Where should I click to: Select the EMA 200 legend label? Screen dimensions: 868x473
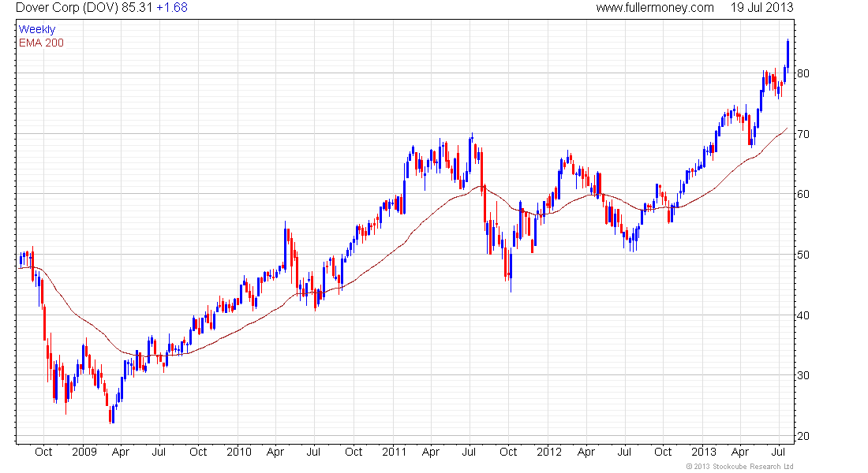pyautogui.click(x=42, y=43)
